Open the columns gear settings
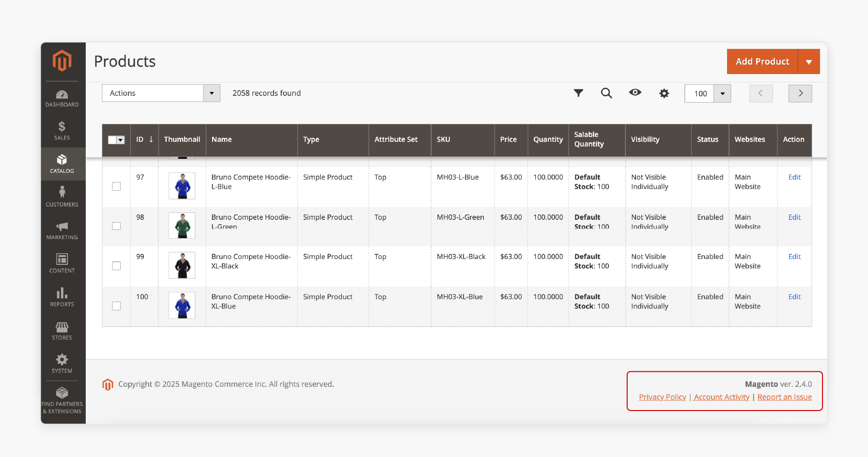 pyautogui.click(x=664, y=93)
